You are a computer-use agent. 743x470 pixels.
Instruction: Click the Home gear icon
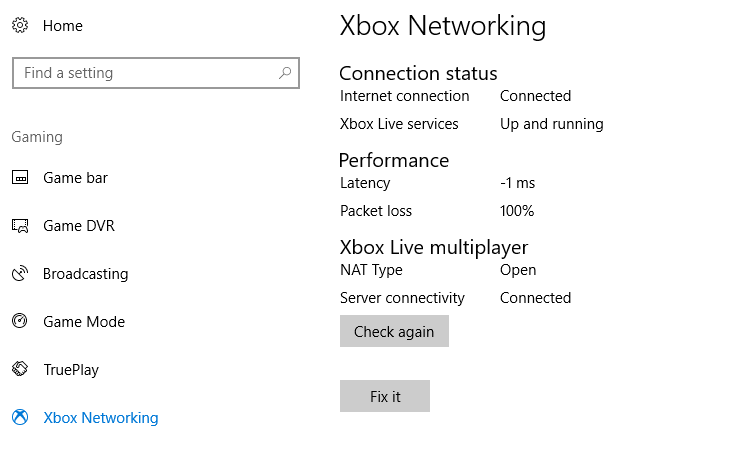point(20,25)
